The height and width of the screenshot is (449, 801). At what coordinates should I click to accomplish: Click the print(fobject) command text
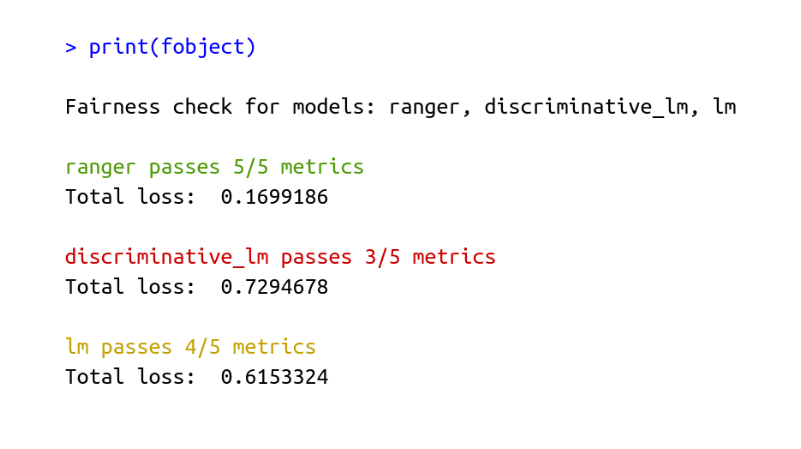click(x=172, y=47)
